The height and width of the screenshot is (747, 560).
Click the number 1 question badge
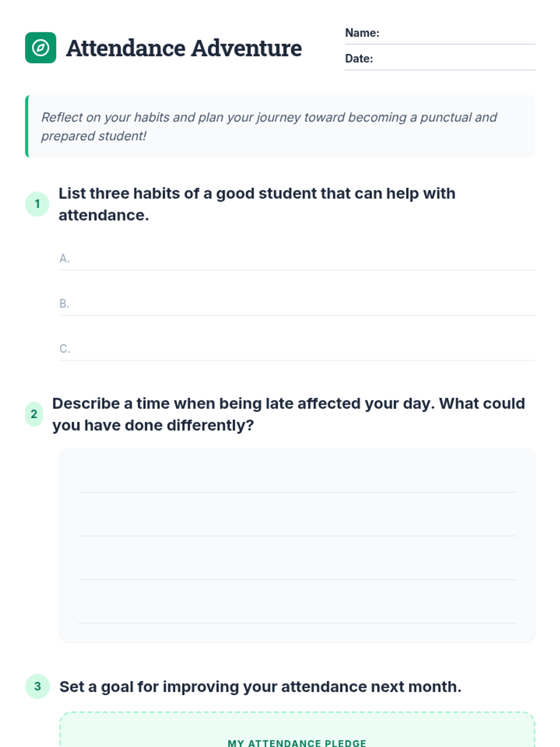37,204
